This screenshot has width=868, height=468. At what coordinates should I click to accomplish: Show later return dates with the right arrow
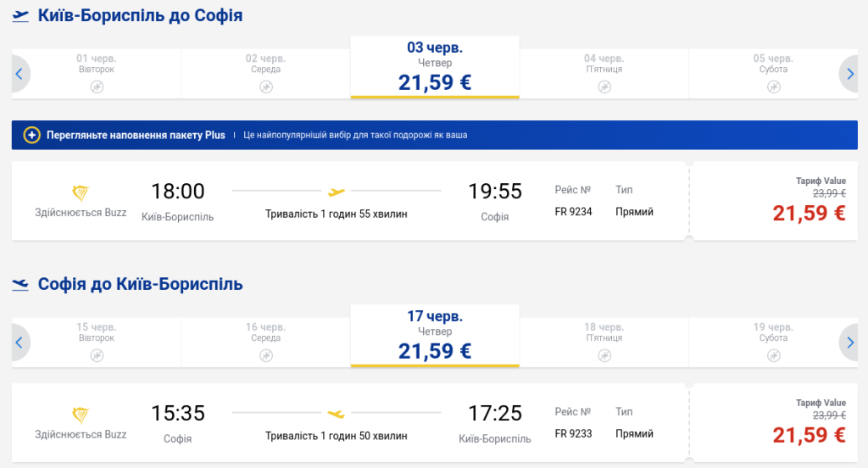point(849,343)
